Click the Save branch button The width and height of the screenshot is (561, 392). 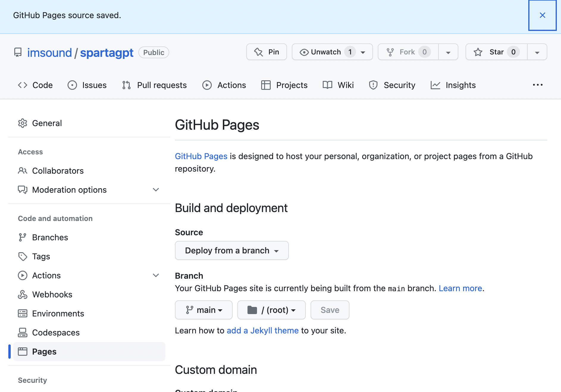click(x=330, y=310)
